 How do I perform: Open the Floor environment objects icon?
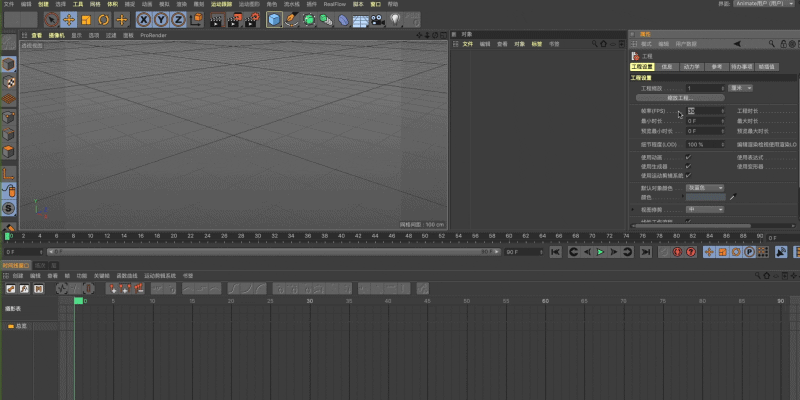click(361, 20)
